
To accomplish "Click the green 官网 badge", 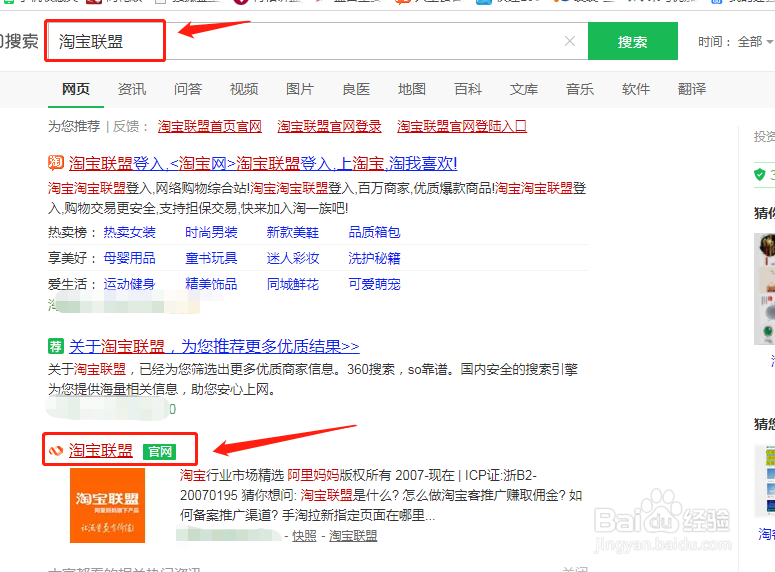I will pos(159,451).
